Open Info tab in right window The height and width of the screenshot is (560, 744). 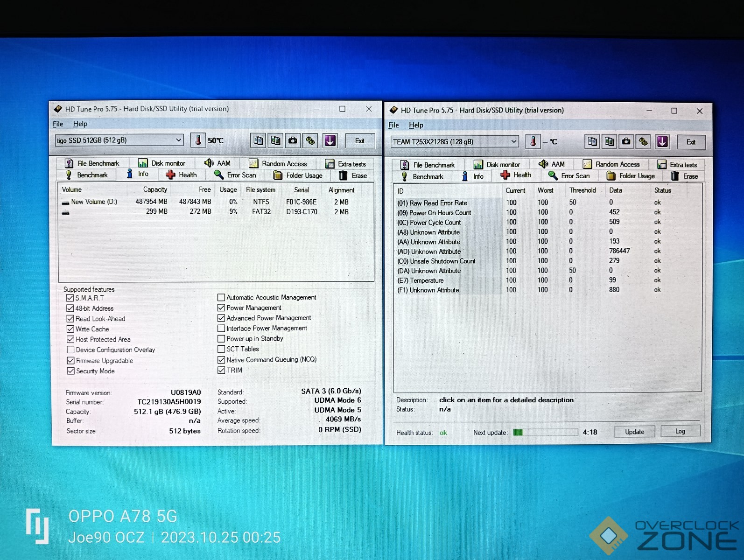pyautogui.click(x=473, y=176)
